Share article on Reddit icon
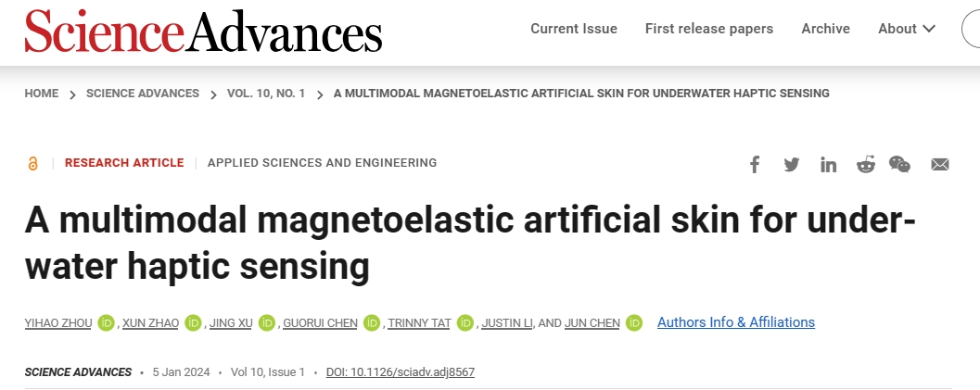The width and height of the screenshot is (980, 390). (x=866, y=165)
